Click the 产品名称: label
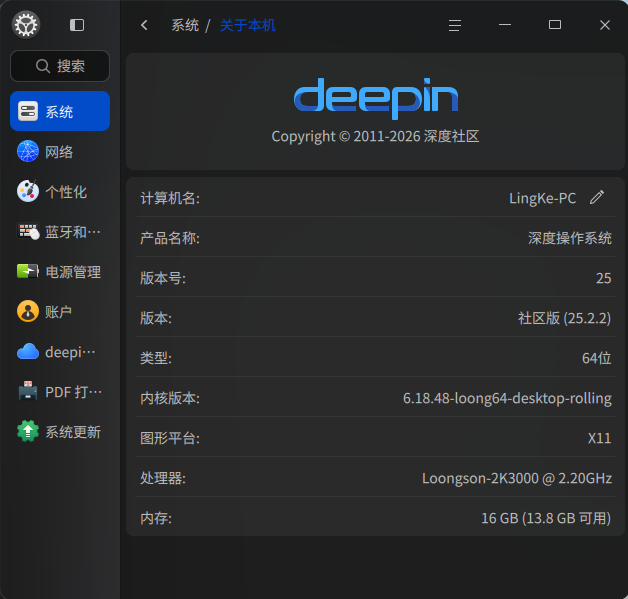 click(170, 238)
